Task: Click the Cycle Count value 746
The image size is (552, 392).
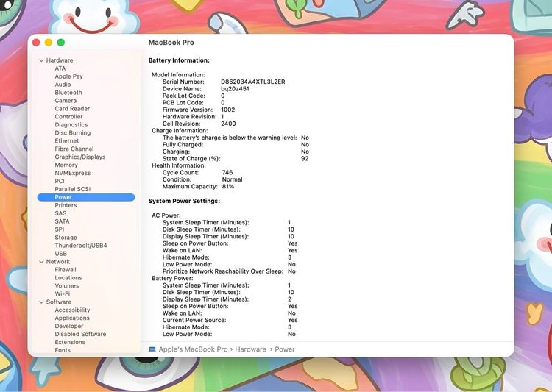Action: coord(227,173)
